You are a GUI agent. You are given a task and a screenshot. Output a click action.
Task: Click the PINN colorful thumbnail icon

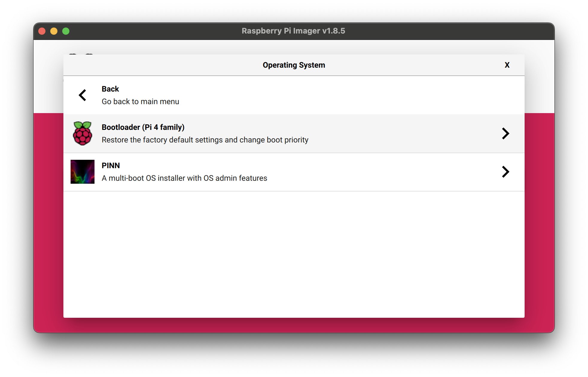click(82, 172)
